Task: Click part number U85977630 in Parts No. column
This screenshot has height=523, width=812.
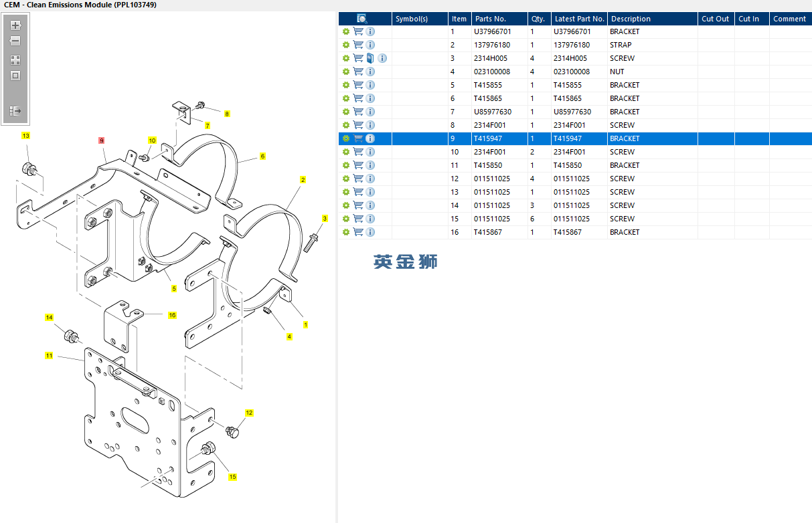Action: click(493, 112)
